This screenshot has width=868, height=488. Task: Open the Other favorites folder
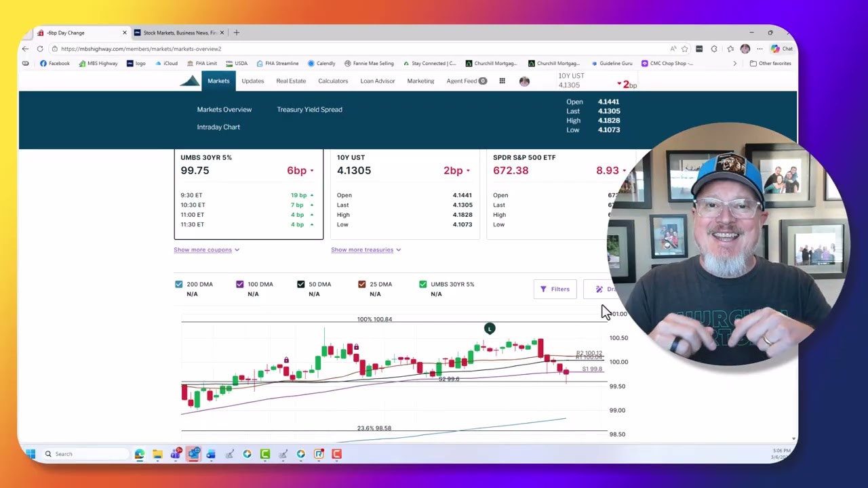coord(770,64)
